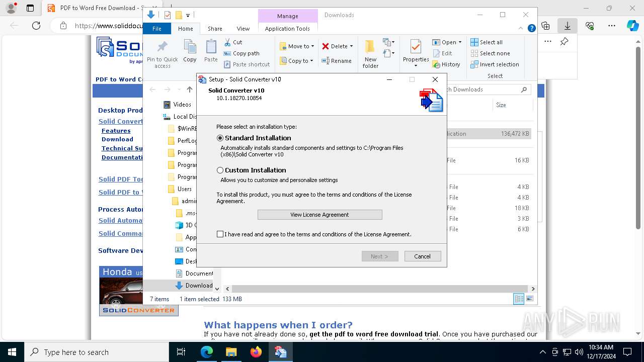Click the Copy icon in ribbon
Viewport: 644px width, 362px height.
pos(190,51)
